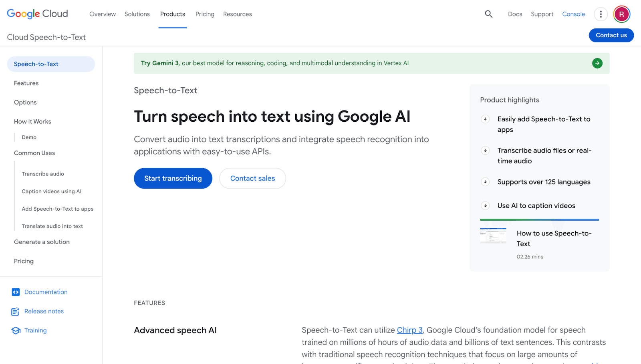The width and height of the screenshot is (641, 364).
Task: Expand the Use AI to caption videos highlight
Action: click(485, 205)
